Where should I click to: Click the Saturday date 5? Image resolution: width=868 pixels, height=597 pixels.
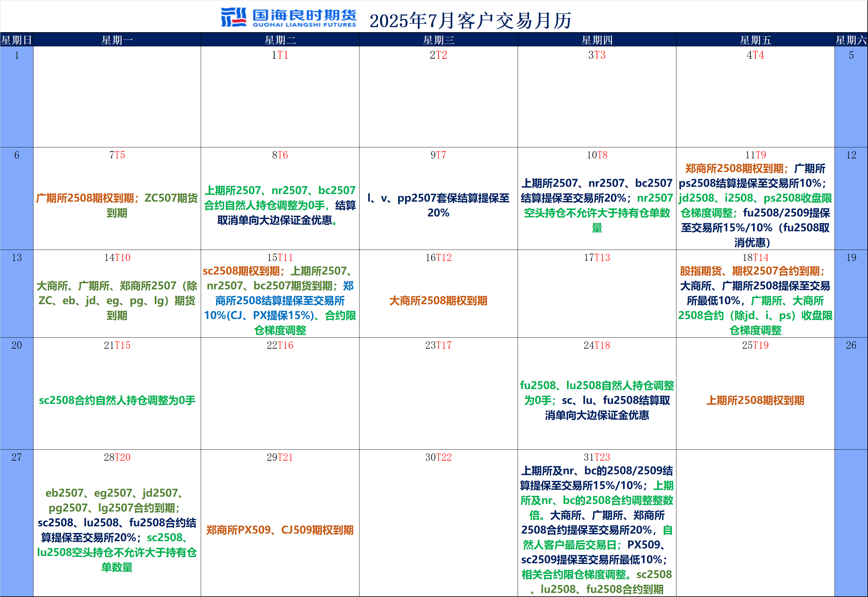click(851, 55)
